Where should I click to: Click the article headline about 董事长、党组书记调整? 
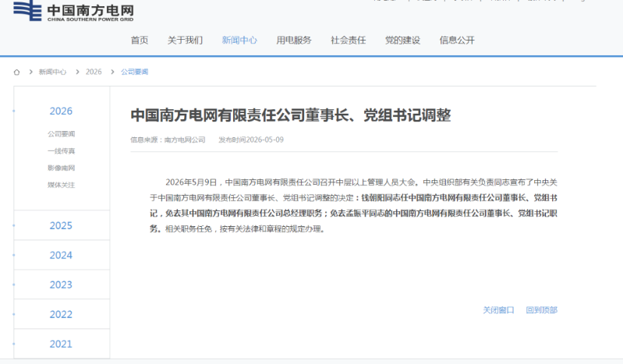click(290, 115)
